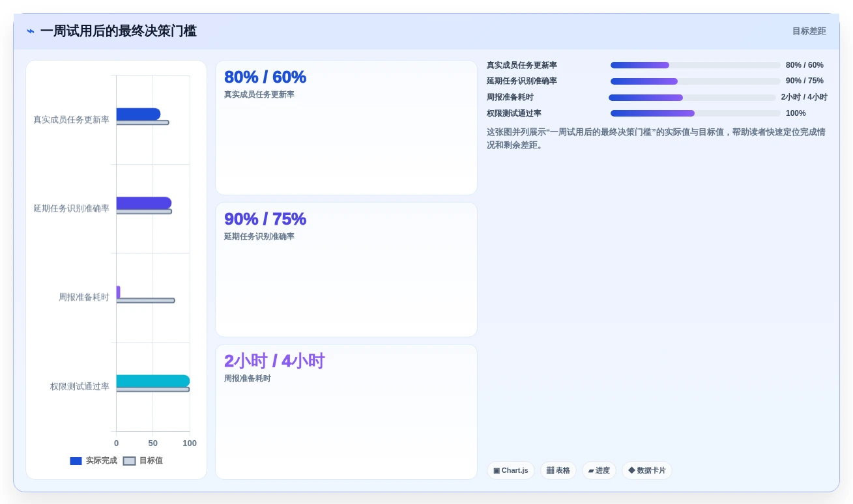Screen dimensions: 853x504
Task: Click the 80% / 60% value in progress list
Action: [805, 65]
